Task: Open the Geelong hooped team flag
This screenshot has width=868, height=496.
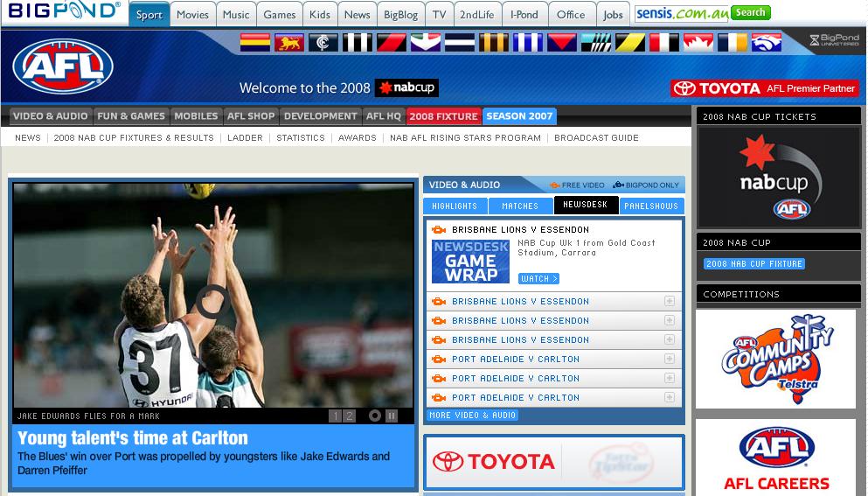Action: click(x=460, y=43)
